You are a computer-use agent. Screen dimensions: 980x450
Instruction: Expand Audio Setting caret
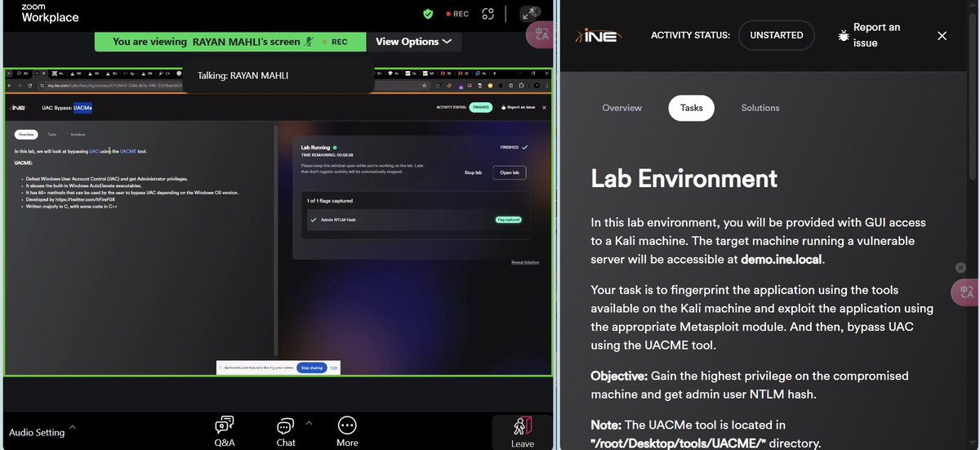73,427
